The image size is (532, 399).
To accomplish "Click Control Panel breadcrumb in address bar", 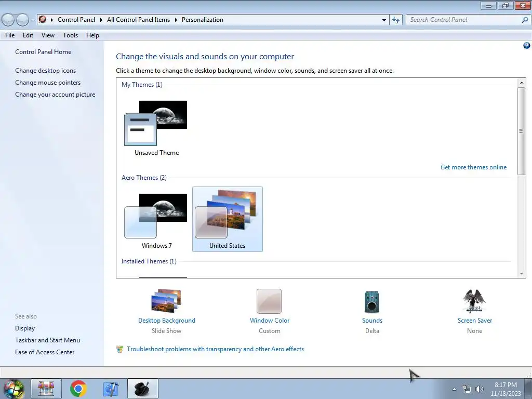I will 76,20.
